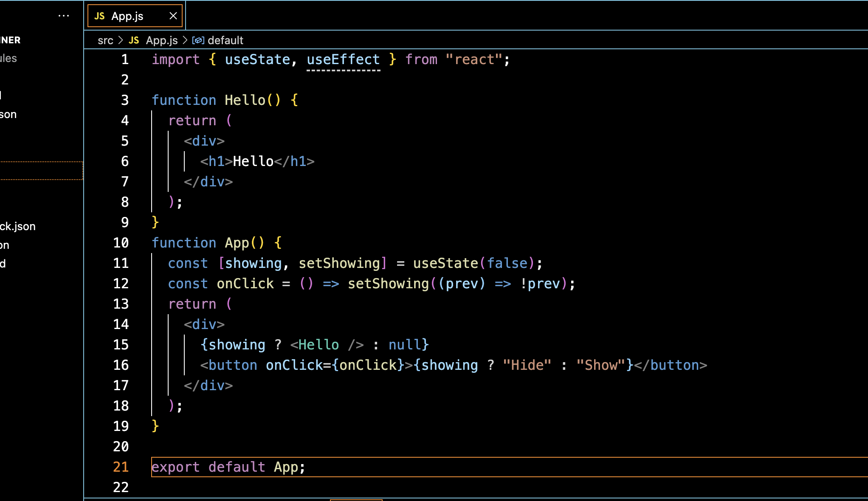Click the chevron between src and App.js
This screenshot has height=501, width=868.
click(121, 40)
